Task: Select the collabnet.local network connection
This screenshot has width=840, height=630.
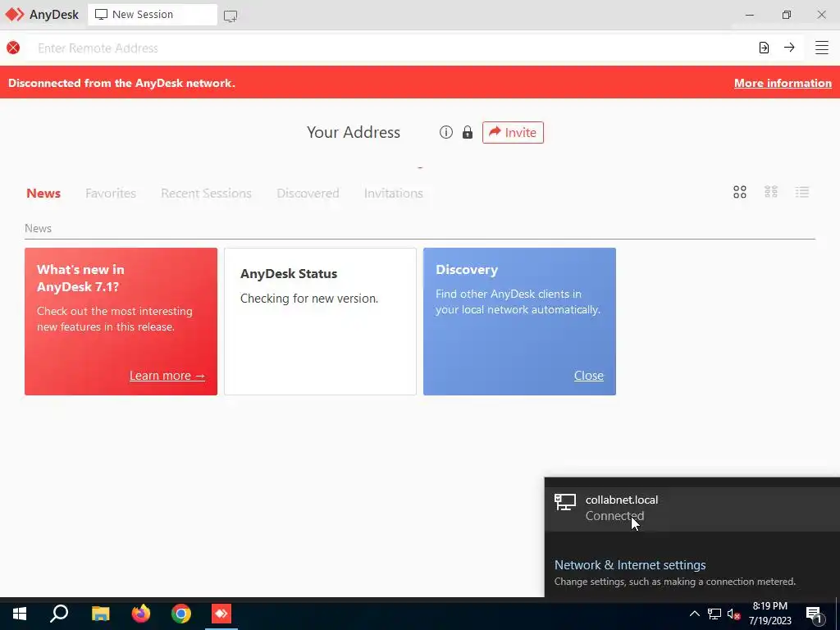Action: click(x=692, y=508)
